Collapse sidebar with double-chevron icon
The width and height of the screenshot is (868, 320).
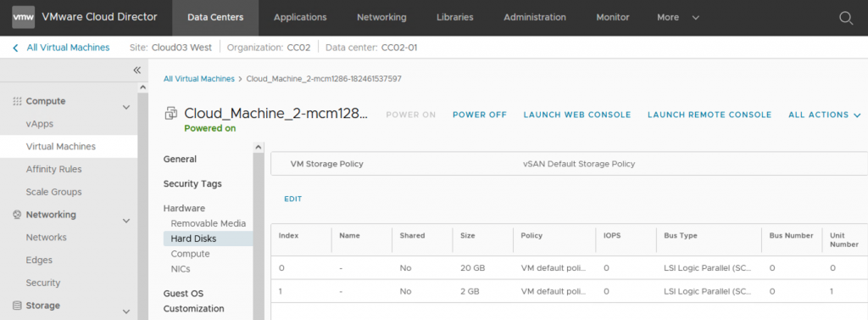click(x=137, y=70)
